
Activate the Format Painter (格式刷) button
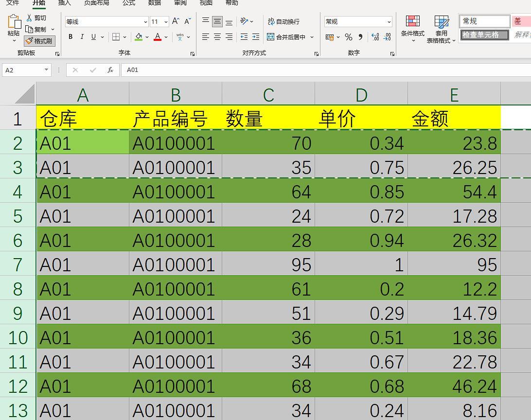point(39,41)
